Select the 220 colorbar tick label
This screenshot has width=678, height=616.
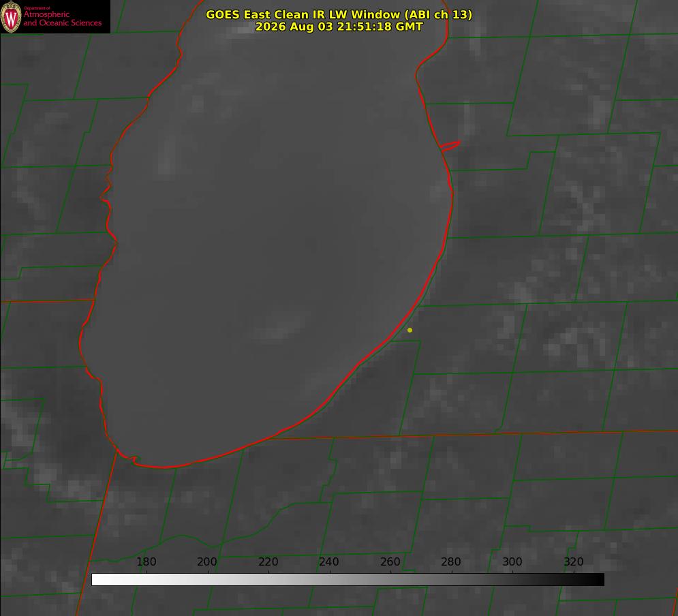click(x=268, y=561)
